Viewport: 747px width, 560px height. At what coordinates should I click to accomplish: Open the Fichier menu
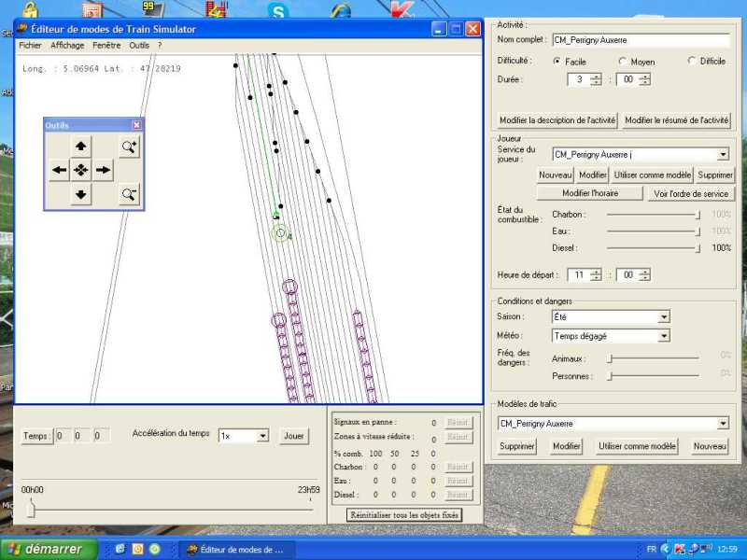[31, 45]
